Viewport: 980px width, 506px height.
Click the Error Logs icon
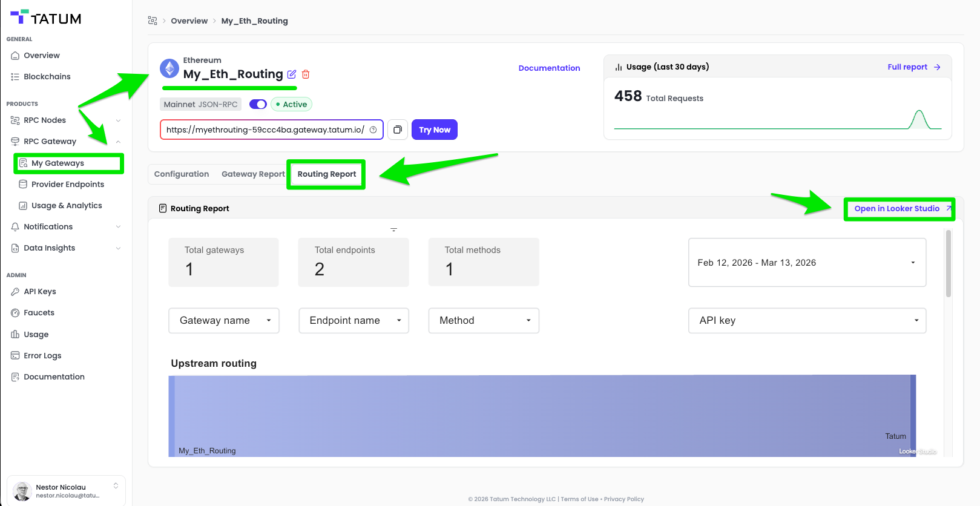pyautogui.click(x=15, y=356)
